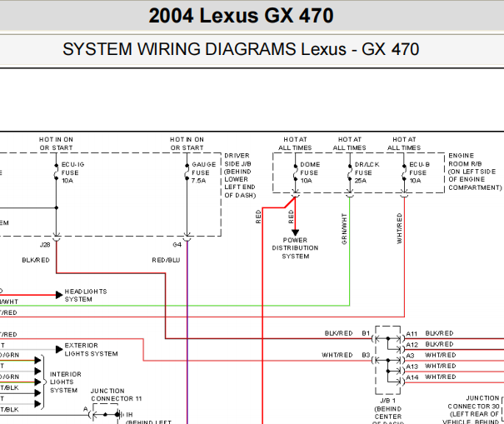Click the '2004 Lexus GX 470' title

[x=241, y=16]
